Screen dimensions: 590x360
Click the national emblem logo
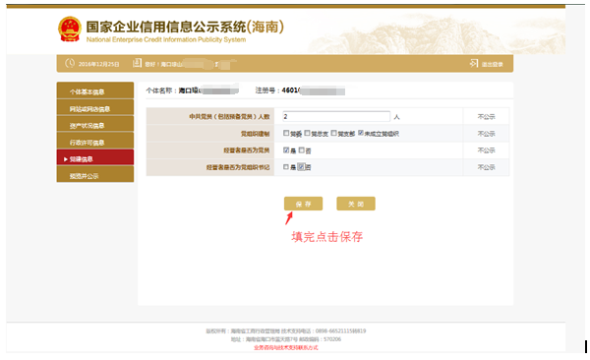[70, 29]
